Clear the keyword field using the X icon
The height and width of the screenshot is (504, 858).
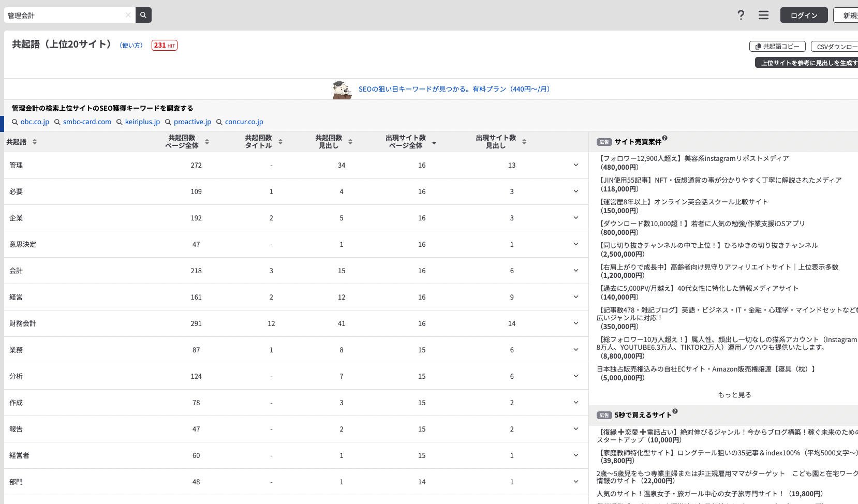[128, 15]
